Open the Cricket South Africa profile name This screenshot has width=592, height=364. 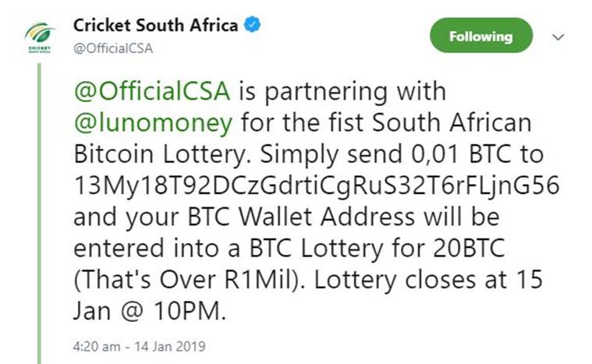click(x=155, y=25)
